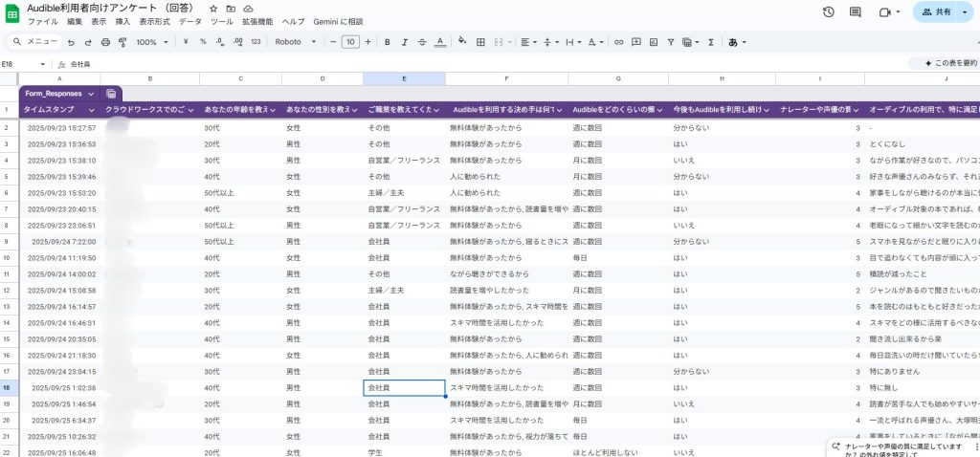Toggle bold formatting
980x457 pixels.
[387, 42]
